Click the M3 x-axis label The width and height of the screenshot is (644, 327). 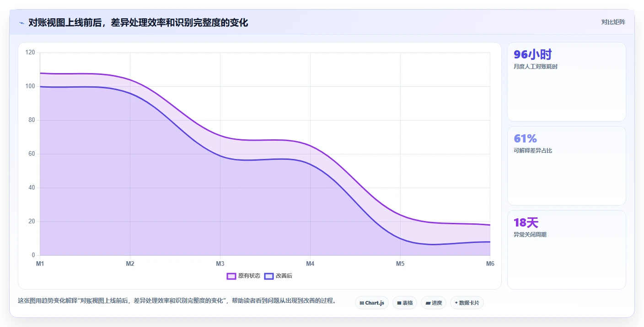click(220, 264)
